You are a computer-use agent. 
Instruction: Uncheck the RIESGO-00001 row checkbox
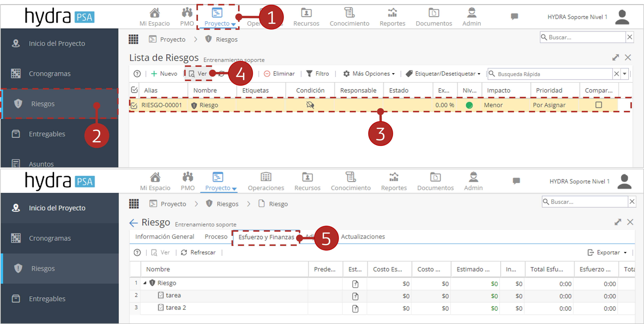(x=134, y=105)
